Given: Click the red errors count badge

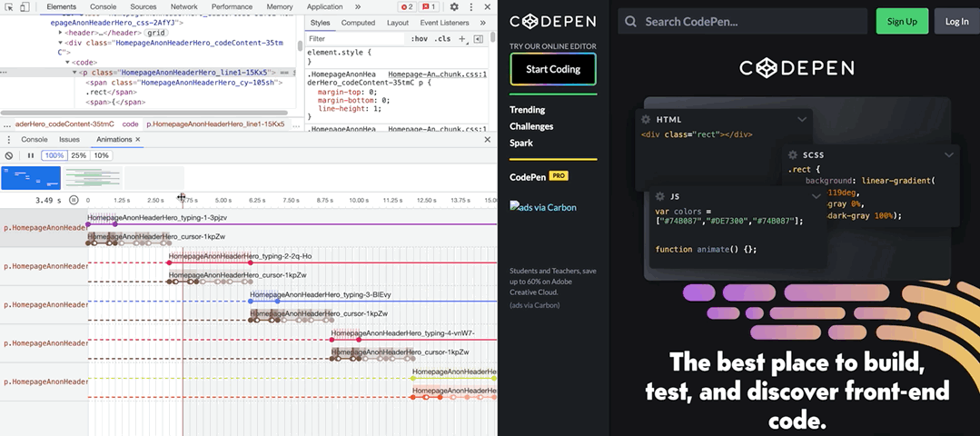Looking at the screenshot, I should point(407,7).
